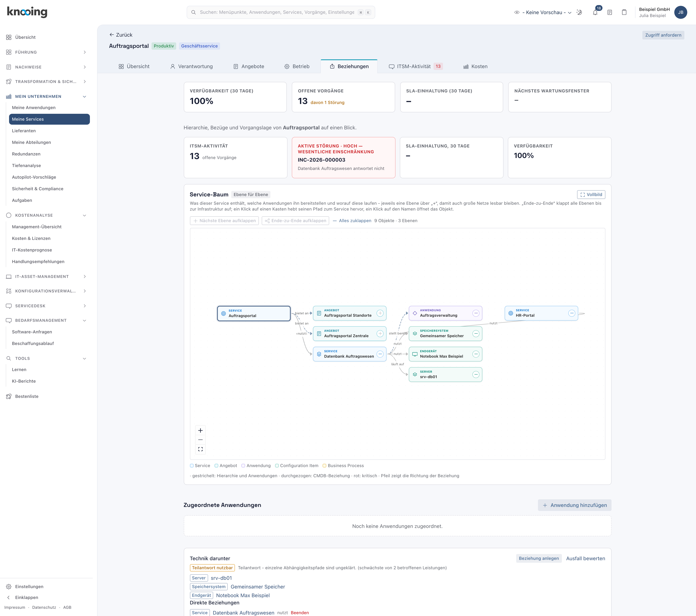The height and width of the screenshot is (616, 696).
Task: Collapse the HR-Portal node minus
Action: [x=572, y=313]
